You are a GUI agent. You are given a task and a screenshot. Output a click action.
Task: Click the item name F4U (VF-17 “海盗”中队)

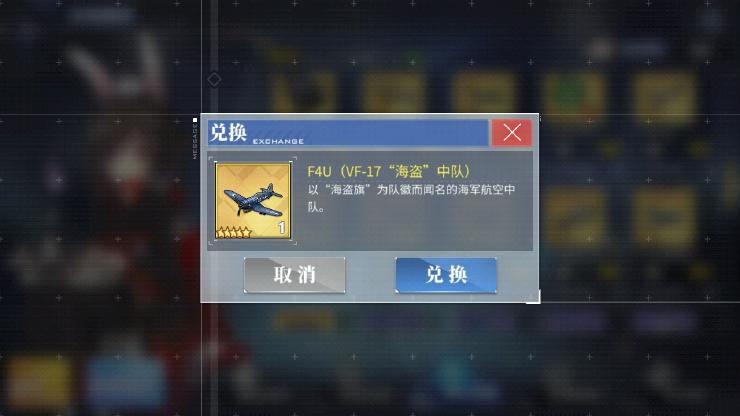pos(388,171)
